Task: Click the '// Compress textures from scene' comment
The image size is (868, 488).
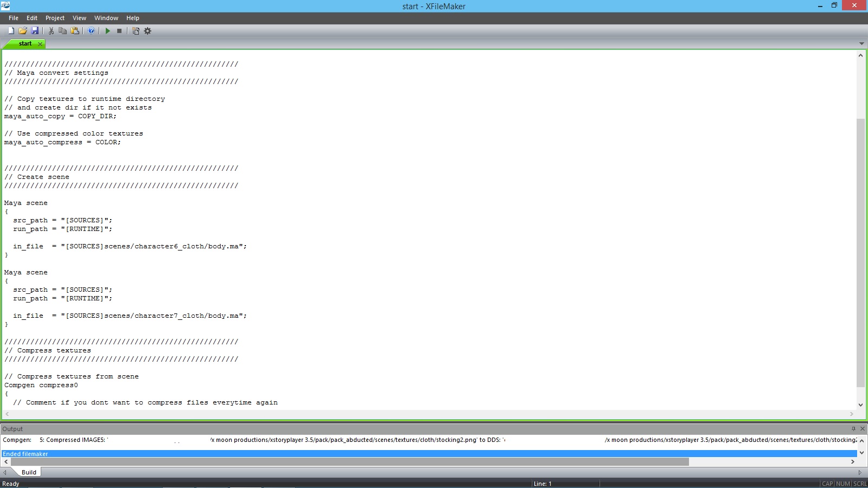Action: [x=72, y=376]
